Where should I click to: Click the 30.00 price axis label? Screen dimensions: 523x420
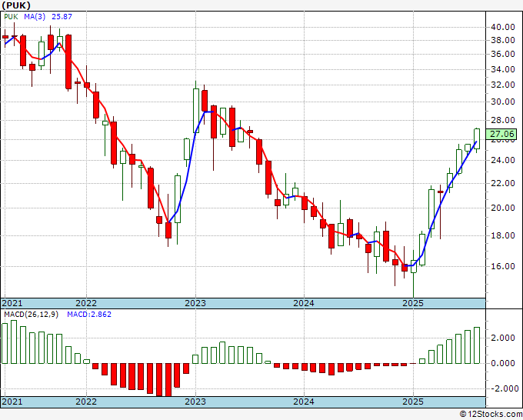[503, 102]
